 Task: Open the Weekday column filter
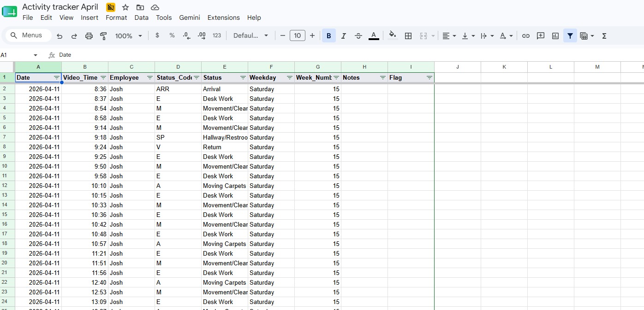coord(290,78)
